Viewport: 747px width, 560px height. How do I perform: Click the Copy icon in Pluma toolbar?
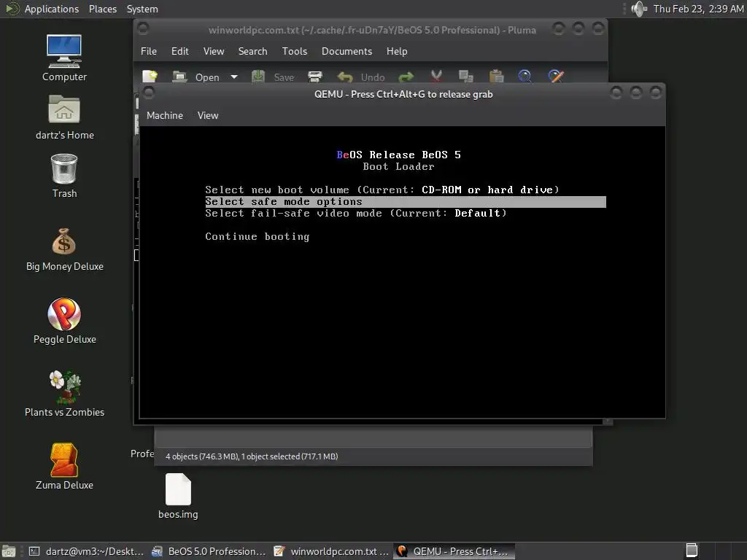coord(466,77)
